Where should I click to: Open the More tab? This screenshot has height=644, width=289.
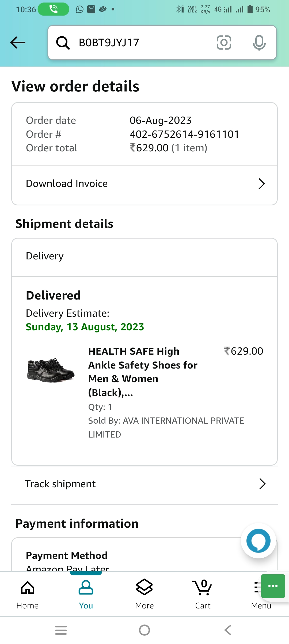[144, 594]
